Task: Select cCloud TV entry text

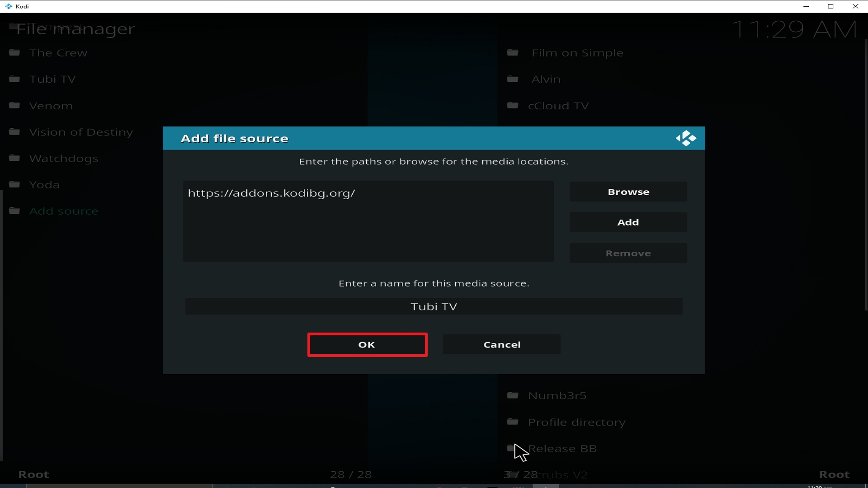Action: (558, 106)
